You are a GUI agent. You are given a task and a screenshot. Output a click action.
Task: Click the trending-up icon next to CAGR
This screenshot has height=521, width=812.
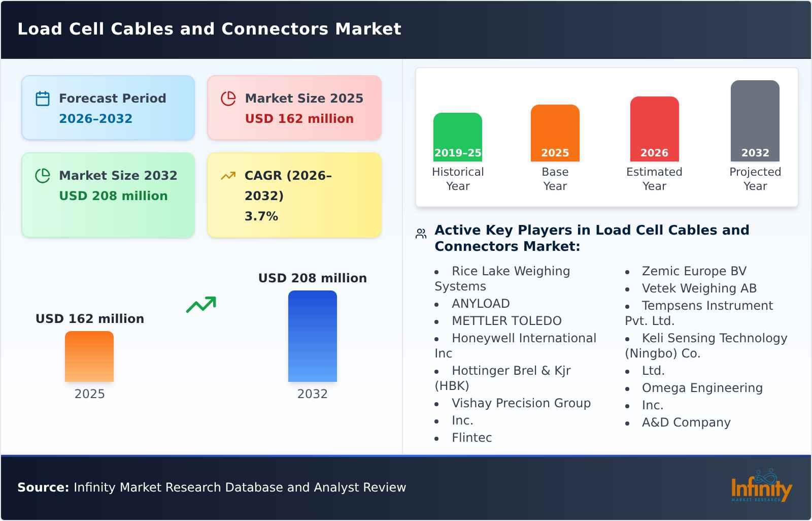[x=228, y=176]
